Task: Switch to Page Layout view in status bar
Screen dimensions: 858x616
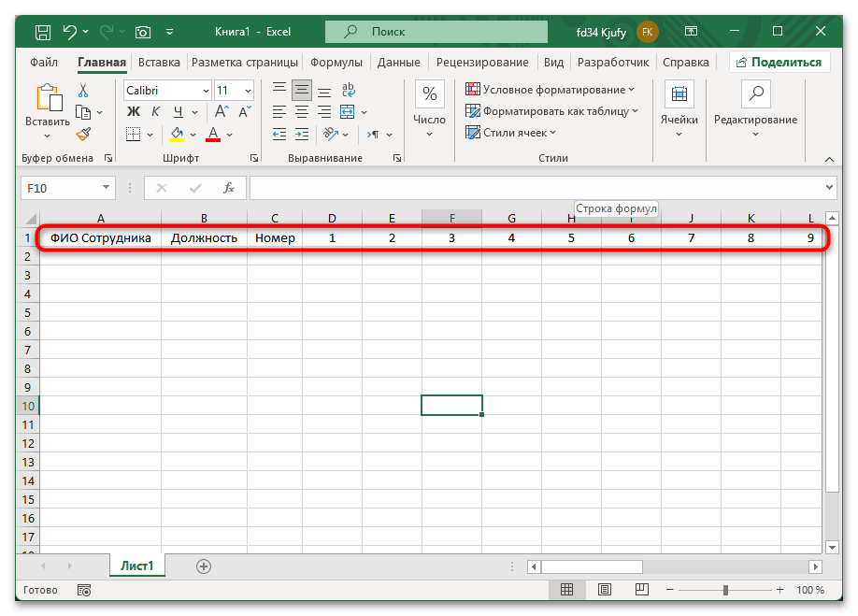Action: coord(605,590)
